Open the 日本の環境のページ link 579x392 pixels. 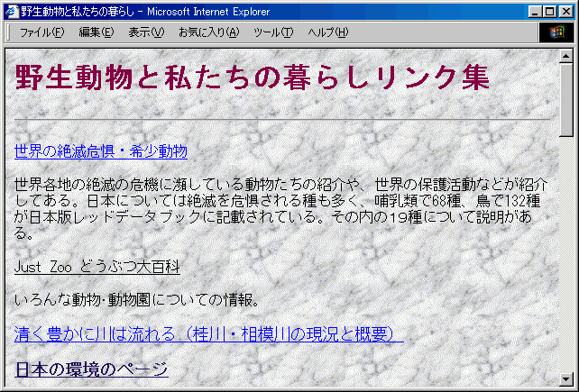pyautogui.click(x=92, y=369)
